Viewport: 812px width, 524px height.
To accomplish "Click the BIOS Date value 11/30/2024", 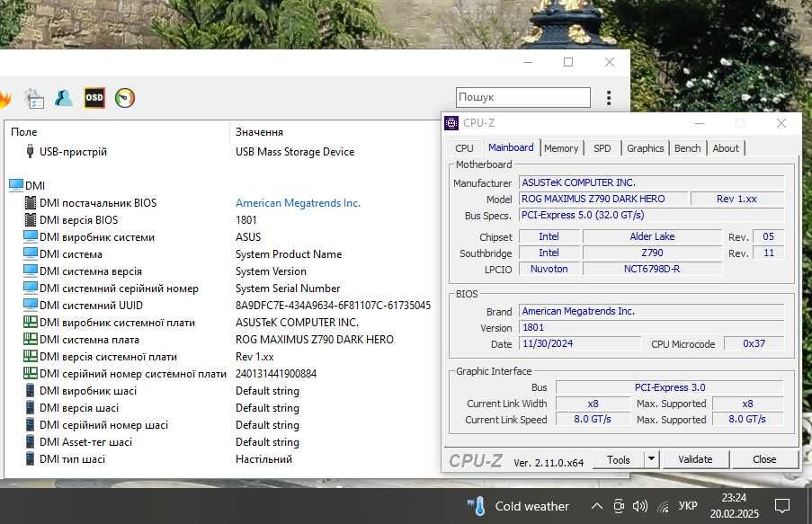I will pyautogui.click(x=580, y=343).
